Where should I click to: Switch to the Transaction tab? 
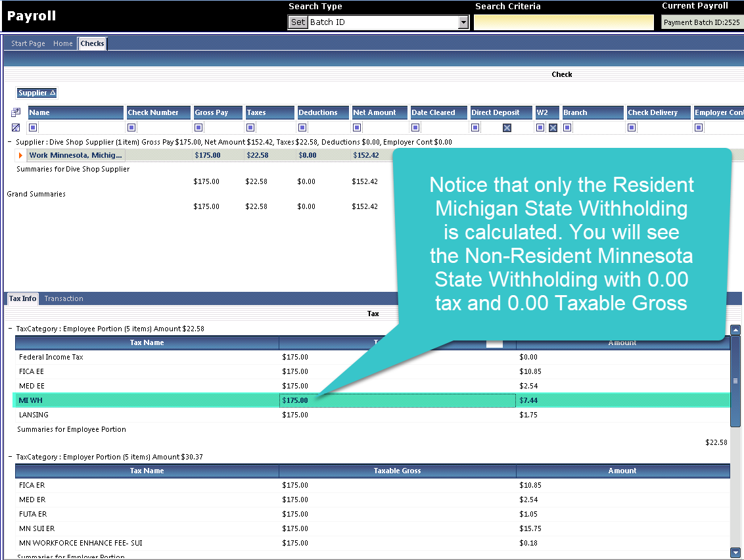point(63,298)
